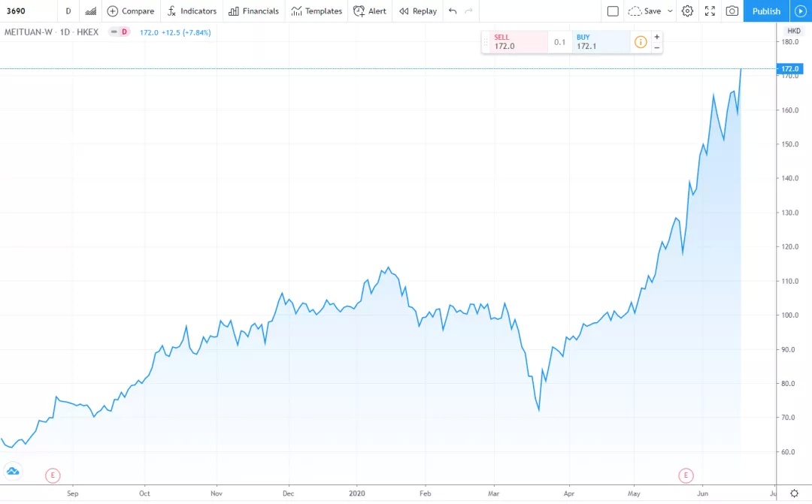This screenshot has height=504, width=812.
Task: Open the orange info icon in trade panel
Action: tap(641, 42)
